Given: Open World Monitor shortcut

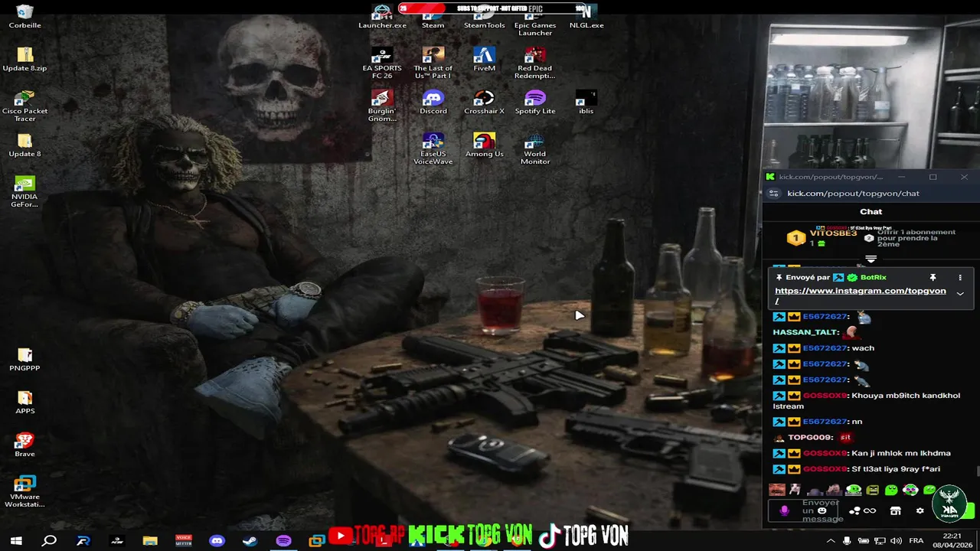Looking at the screenshot, I should tap(535, 148).
